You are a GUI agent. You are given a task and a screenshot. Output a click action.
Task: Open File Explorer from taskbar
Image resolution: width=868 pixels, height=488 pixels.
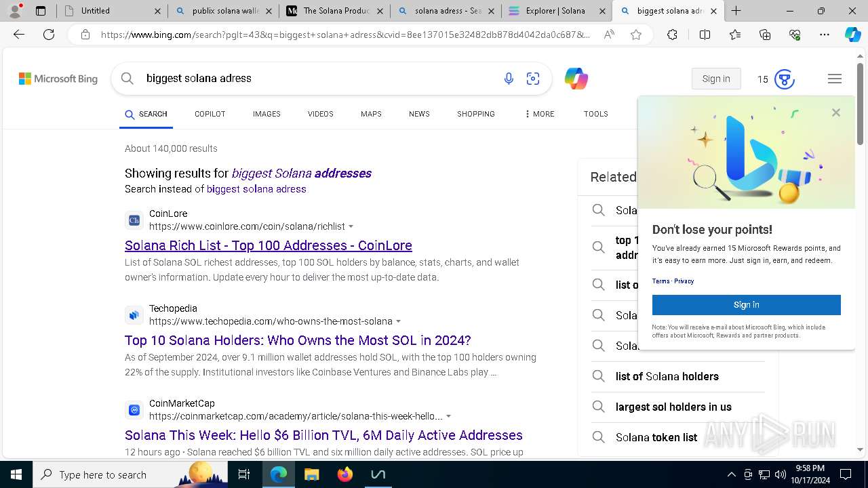pyautogui.click(x=311, y=474)
